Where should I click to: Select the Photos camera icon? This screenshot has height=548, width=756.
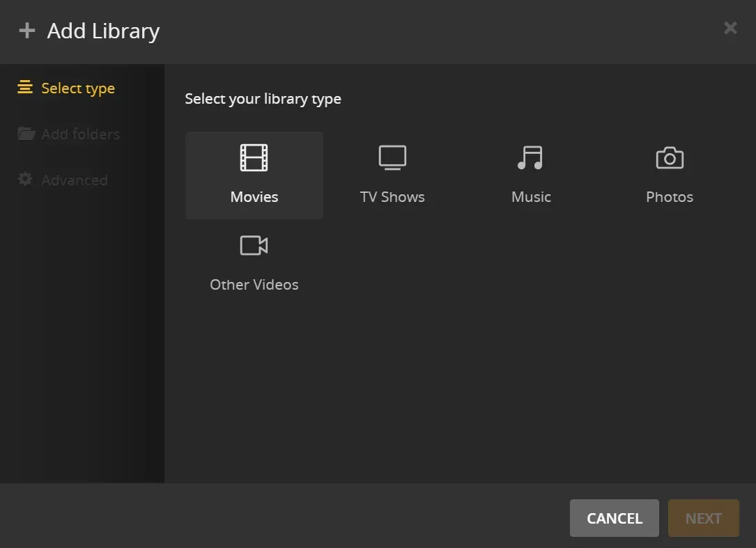(x=668, y=157)
